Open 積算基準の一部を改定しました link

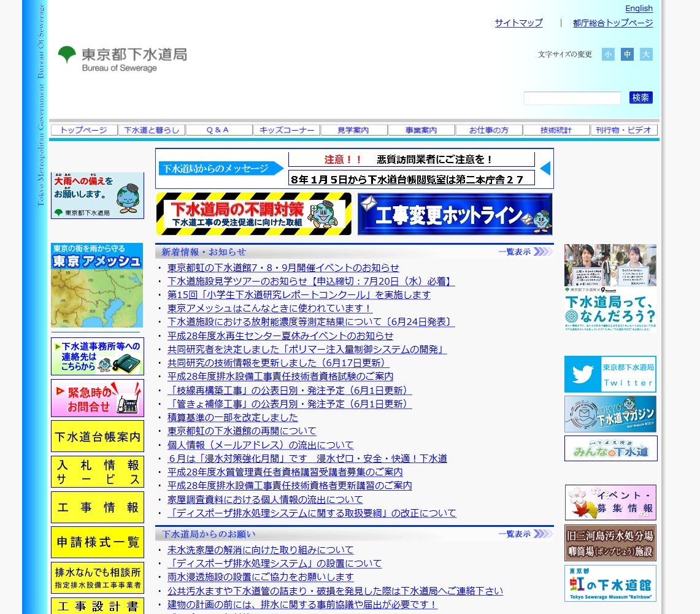[233, 417]
